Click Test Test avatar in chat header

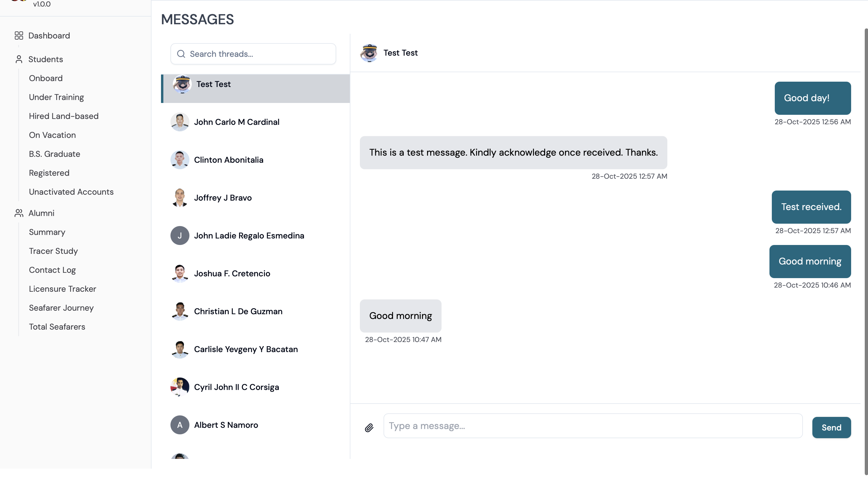coord(369,53)
